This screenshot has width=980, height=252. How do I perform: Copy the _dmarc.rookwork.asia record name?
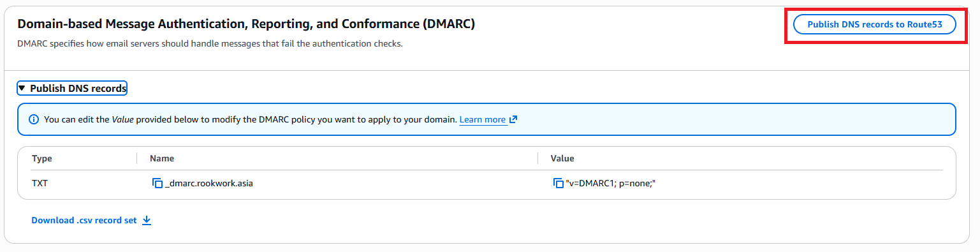click(157, 184)
